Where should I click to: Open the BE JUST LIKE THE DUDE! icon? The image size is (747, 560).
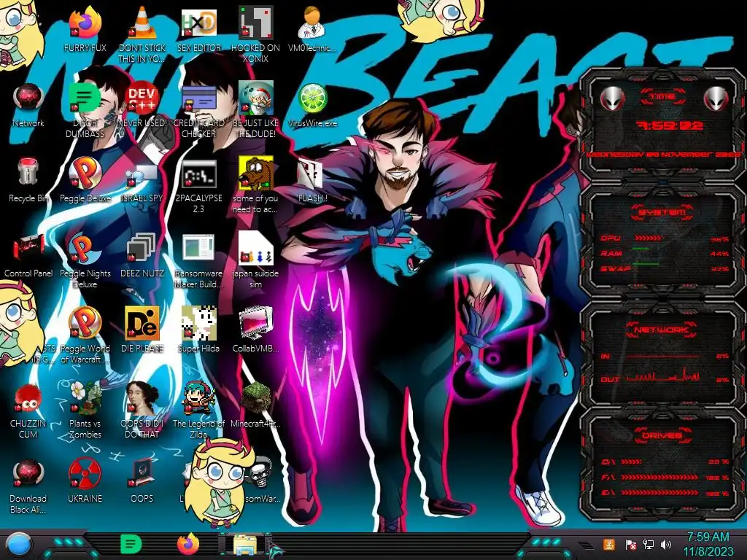(256, 98)
